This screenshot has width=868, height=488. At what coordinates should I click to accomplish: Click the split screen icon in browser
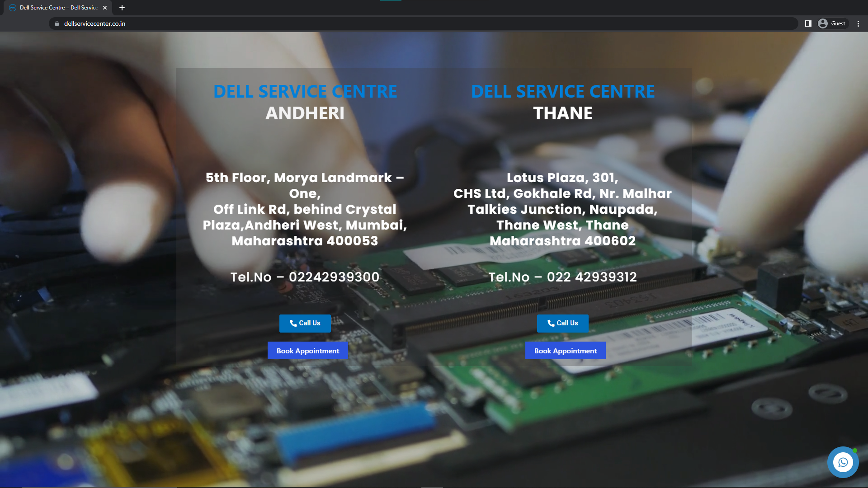click(x=808, y=23)
